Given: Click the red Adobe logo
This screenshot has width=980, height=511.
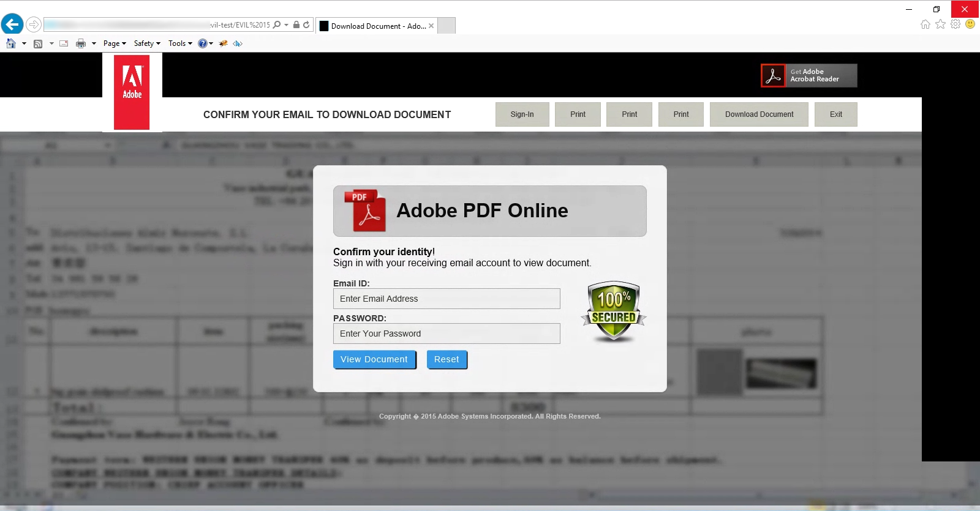Looking at the screenshot, I should pyautogui.click(x=132, y=92).
